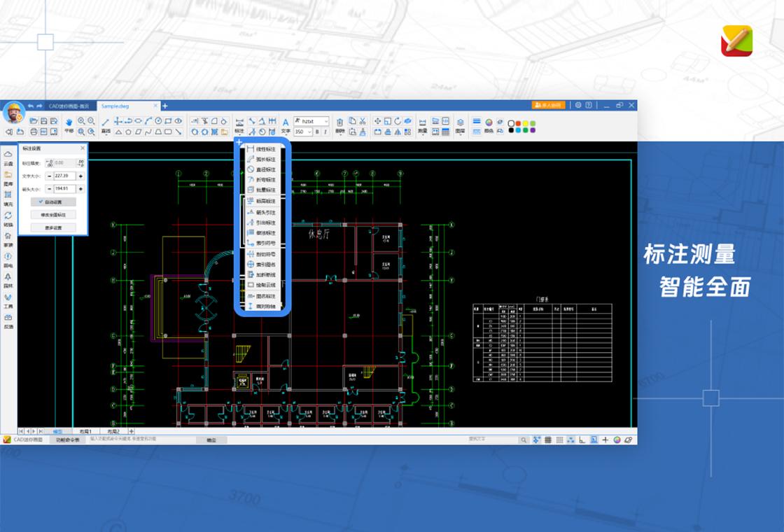Open the cloud disk sidebar icon
The width and height of the screenshot is (784, 532).
[8, 154]
